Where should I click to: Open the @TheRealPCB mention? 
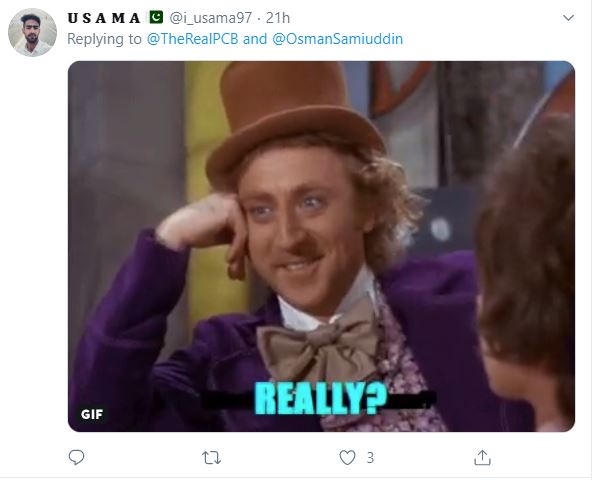192,39
